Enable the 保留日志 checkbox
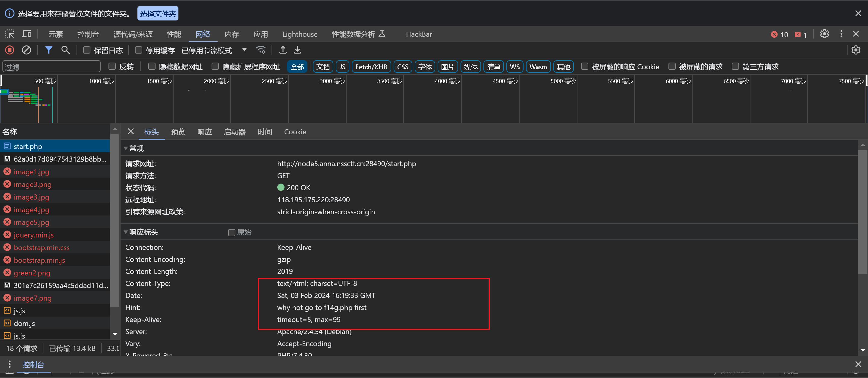The width and height of the screenshot is (868, 378). pos(86,50)
